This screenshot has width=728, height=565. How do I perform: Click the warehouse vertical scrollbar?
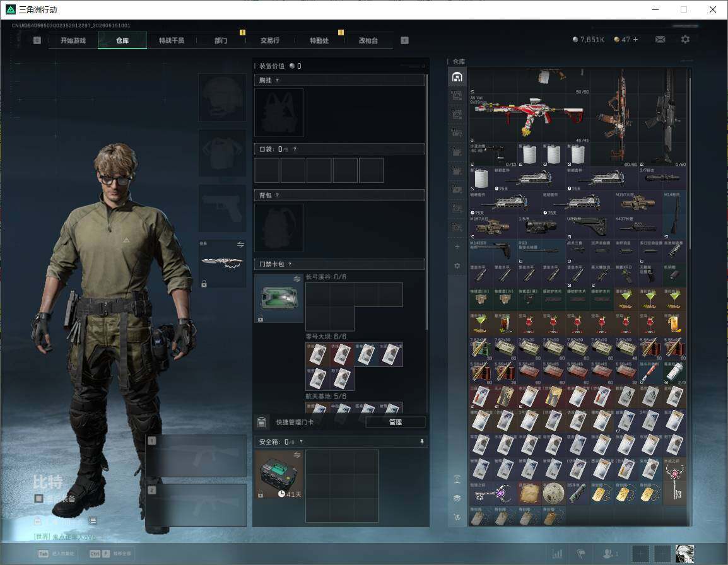click(x=690, y=163)
